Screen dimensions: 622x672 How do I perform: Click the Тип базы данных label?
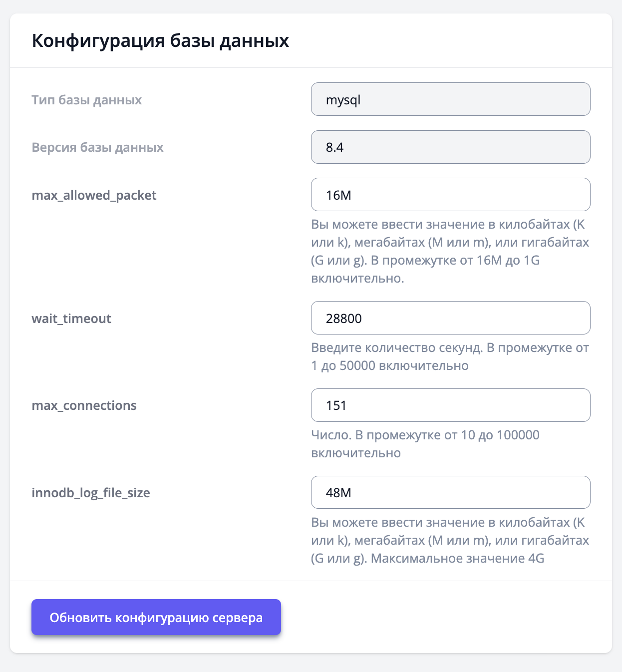pyautogui.click(x=87, y=100)
